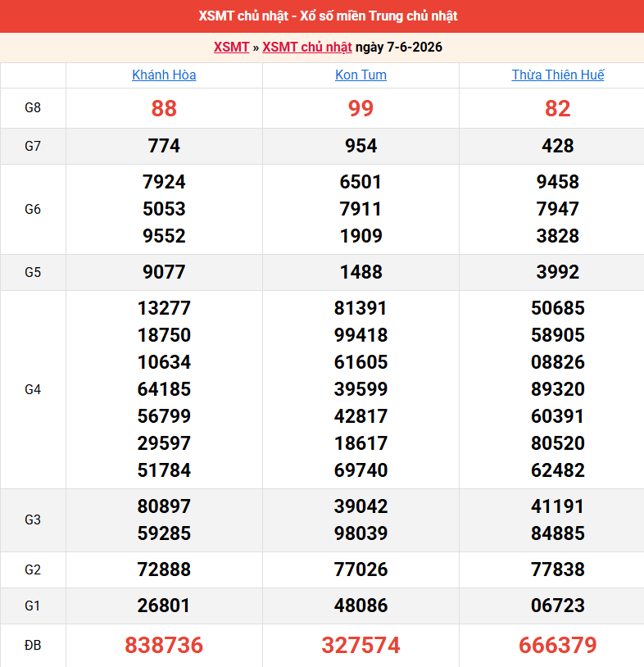The image size is (644, 667).
Task: Select G6 number 1909
Action: click(x=361, y=236)
